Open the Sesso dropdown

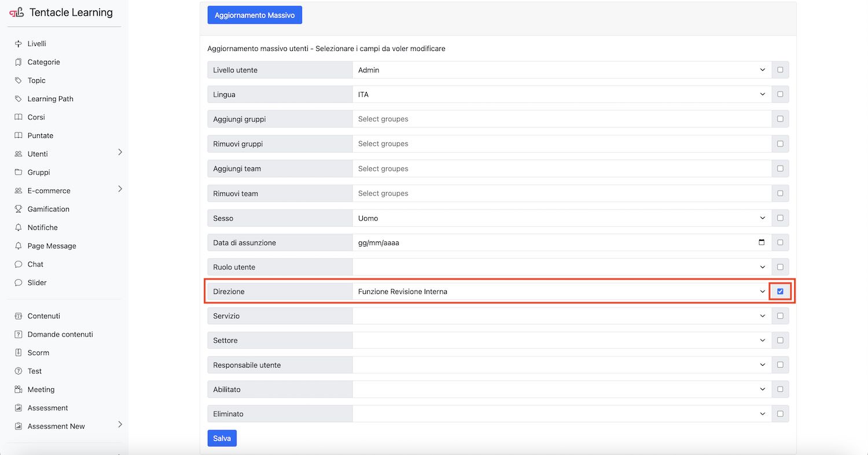click(x=561, y=218)
